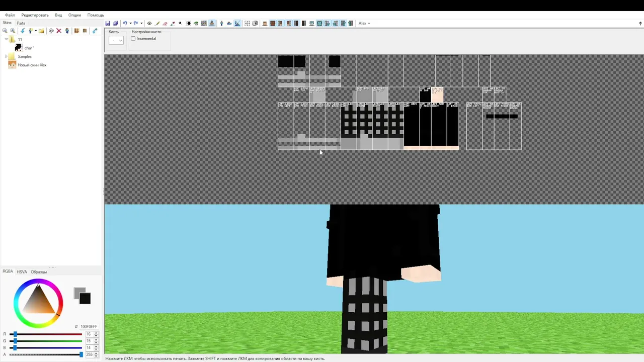Screen dimensions: 644x362
Task: Click the blue upload skin arrow icon
Action: click(22, 31)
